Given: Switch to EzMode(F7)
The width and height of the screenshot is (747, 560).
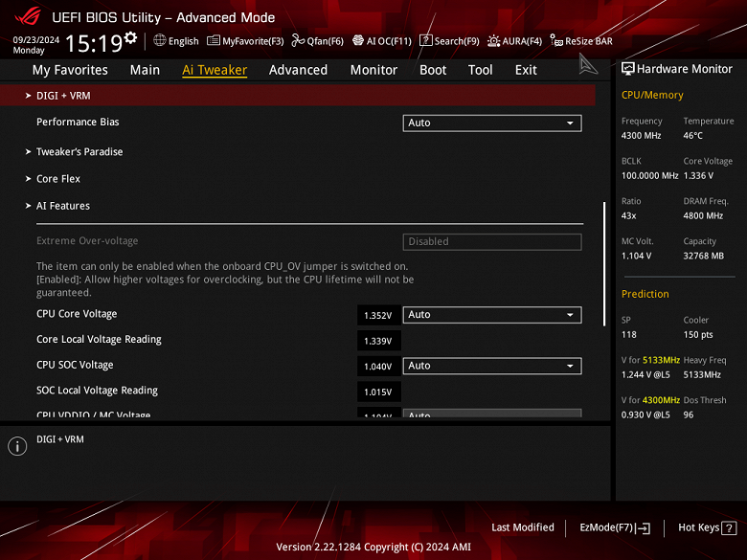Looking at the screenshot, I should [615, 527].
